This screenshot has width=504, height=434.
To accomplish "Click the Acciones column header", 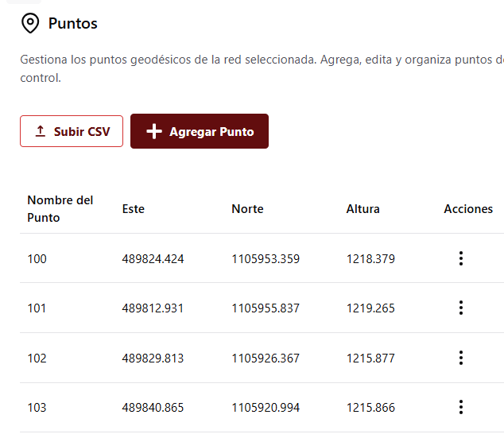I will click(468, 209).
